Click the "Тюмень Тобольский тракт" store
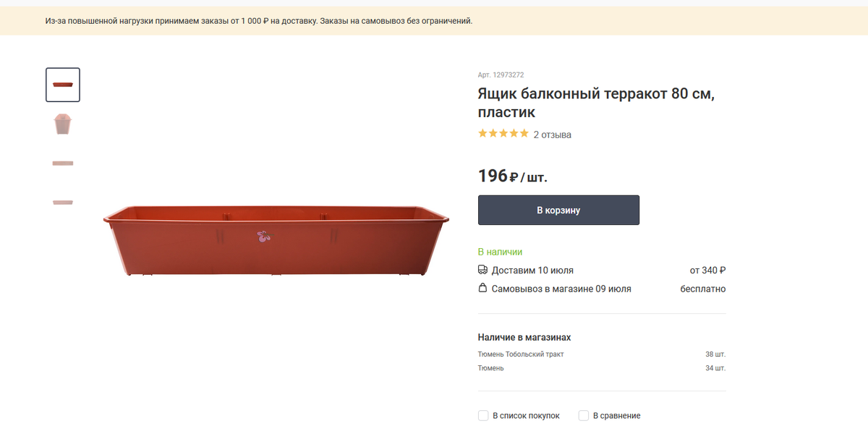Image resolution: width=868 pixels, height=434 pixels. click(x=521, y=354)
